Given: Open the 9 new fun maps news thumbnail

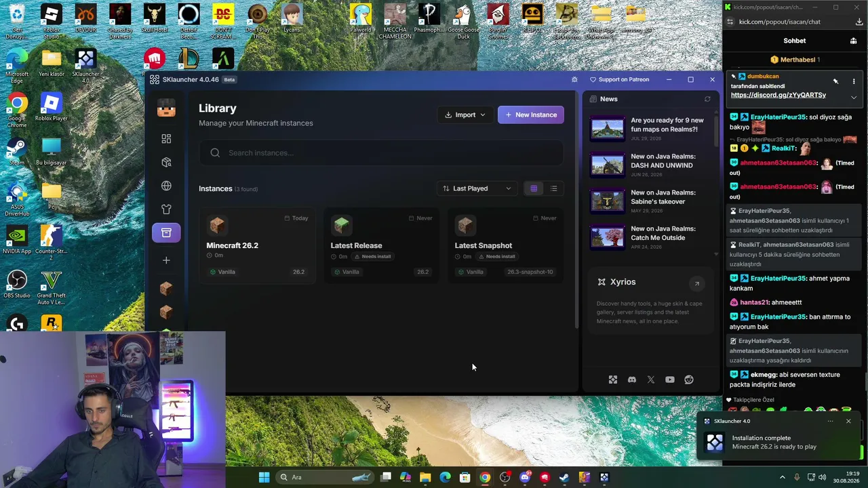Looking at the screenshot, I should point(607,129).
